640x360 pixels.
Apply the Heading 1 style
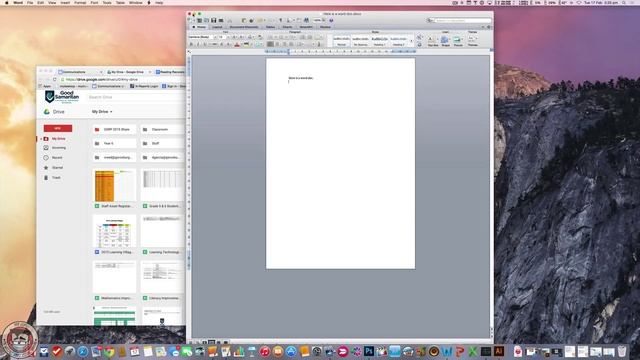[379, 41]
